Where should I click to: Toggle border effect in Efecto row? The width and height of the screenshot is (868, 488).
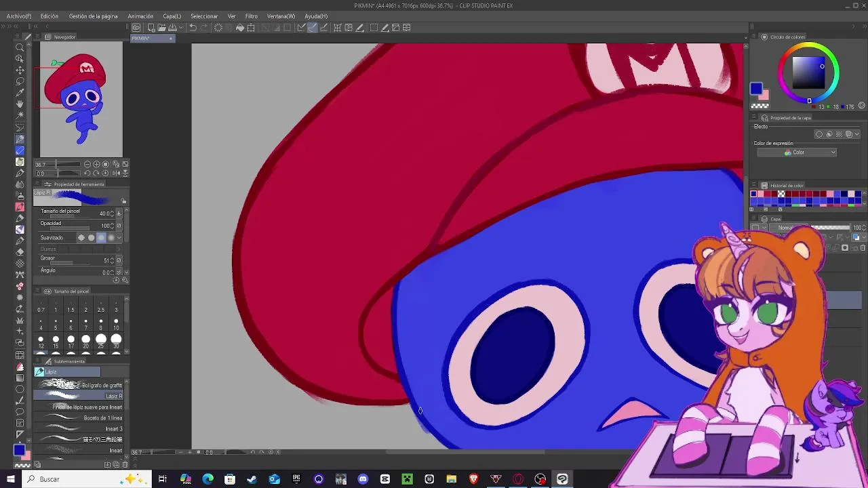819,134
